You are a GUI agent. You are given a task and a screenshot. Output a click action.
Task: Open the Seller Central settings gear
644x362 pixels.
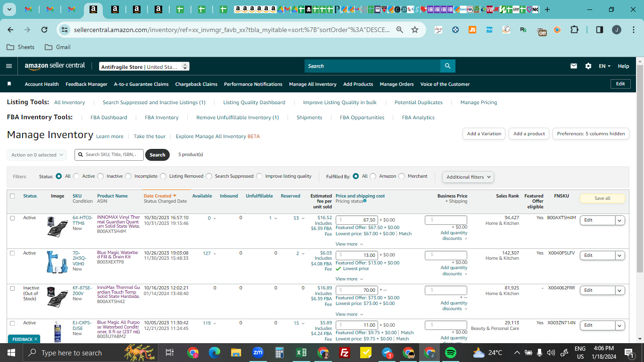[588, 66]
